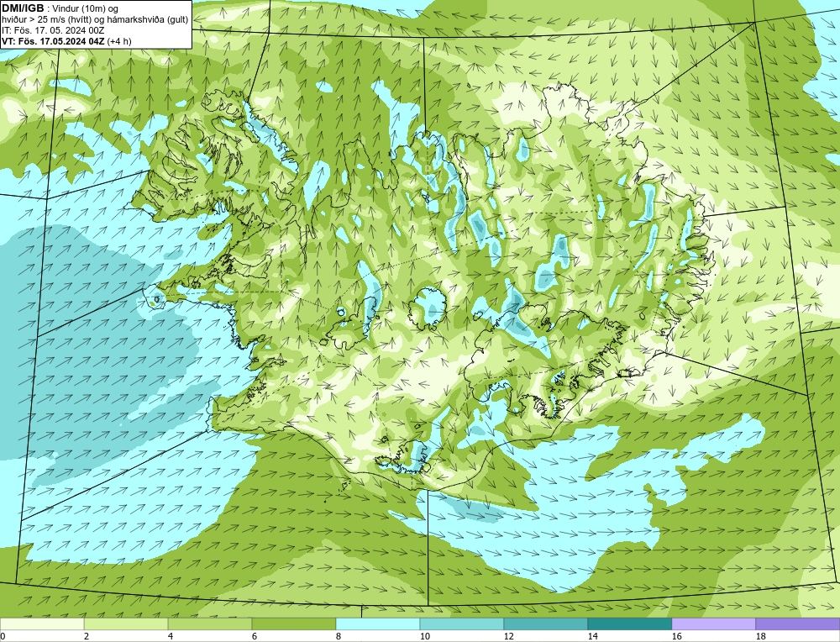This screenshot has height=642, width=840.
Task: Click the '6' legend scale label
Action: coord(255,636)
